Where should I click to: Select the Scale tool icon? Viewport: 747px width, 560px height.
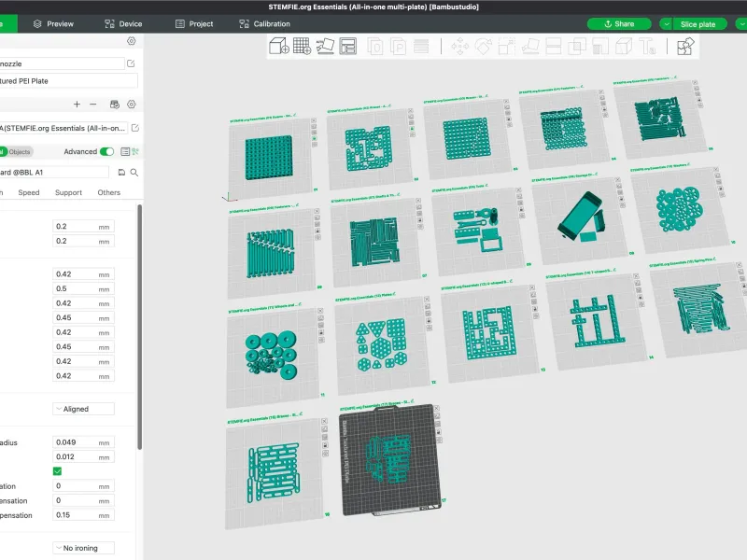(x=506, y=47)
